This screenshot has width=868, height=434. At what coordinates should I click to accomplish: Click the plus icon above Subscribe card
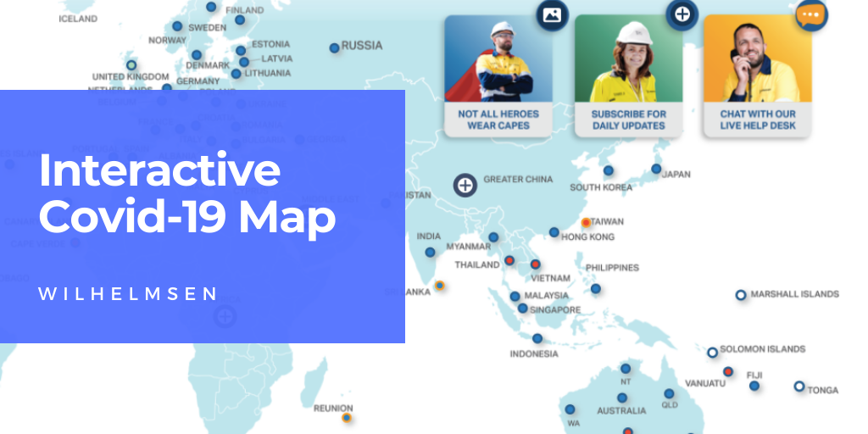(682, 14)
